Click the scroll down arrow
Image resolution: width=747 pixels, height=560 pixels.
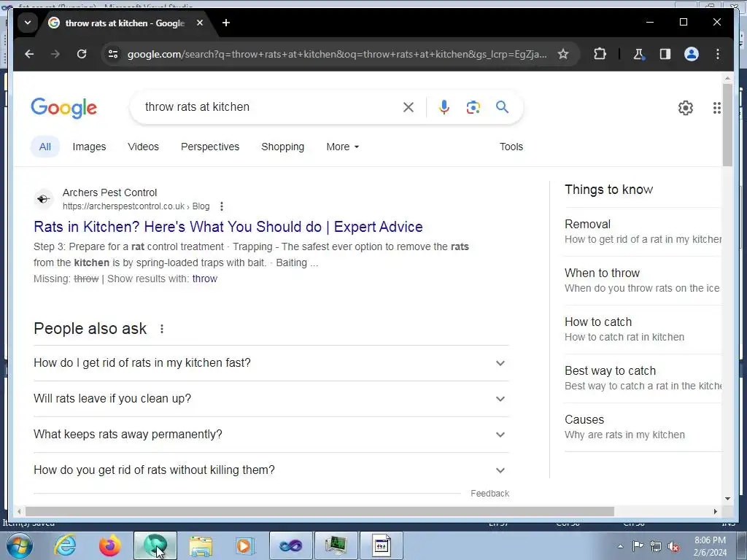(727, 499)
